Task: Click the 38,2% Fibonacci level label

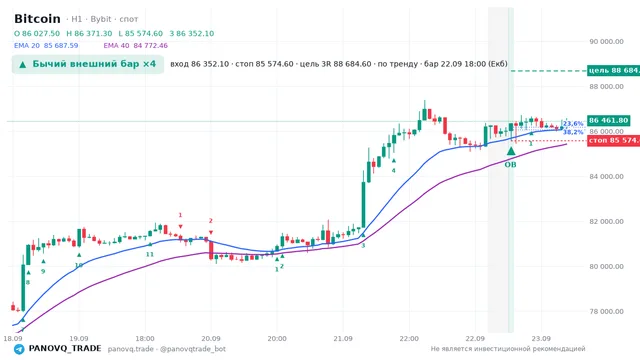Action: 573,132
